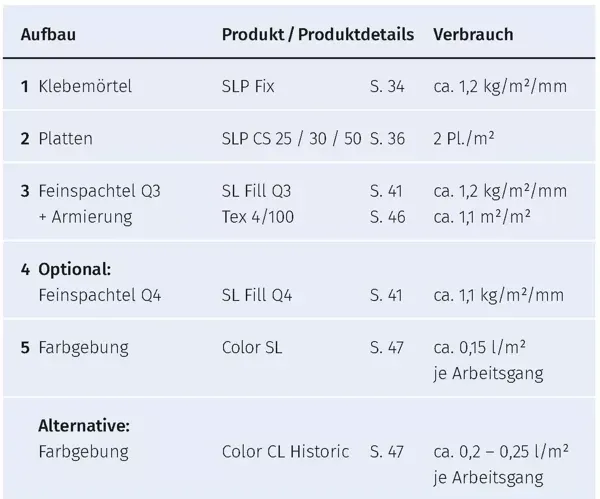The image size is (600, 499).
Task: Click the SL Fill Q4 product
Action: 257,295
